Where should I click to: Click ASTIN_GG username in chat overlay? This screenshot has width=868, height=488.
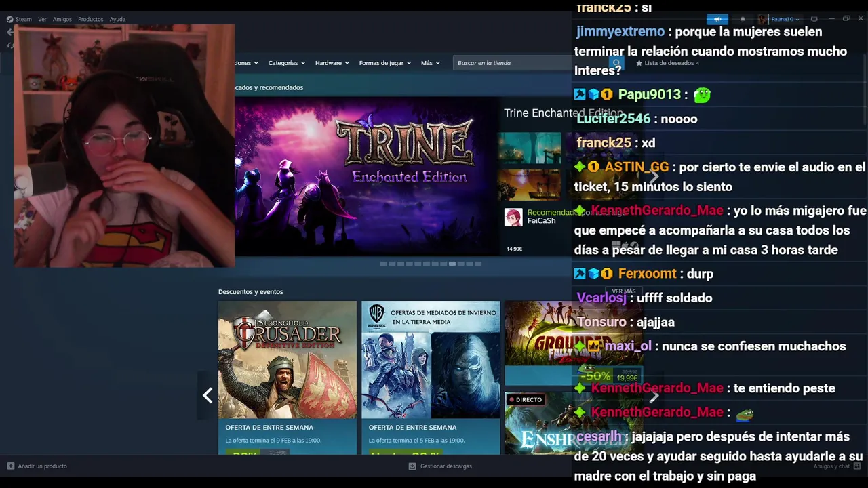pyautogui.click(x=636, y=167)
